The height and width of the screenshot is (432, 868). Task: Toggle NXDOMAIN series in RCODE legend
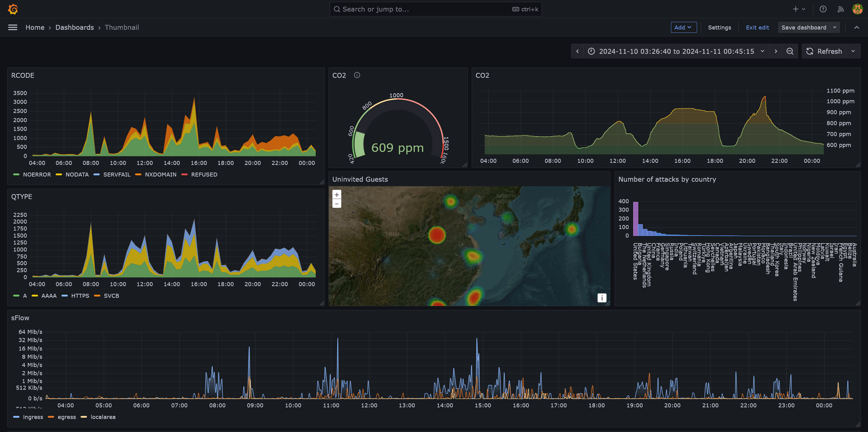(160, 174)
